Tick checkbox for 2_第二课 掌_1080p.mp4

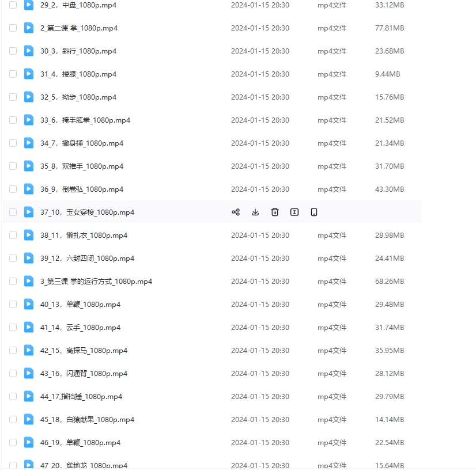pyautogui.click(x=13, y=28)
